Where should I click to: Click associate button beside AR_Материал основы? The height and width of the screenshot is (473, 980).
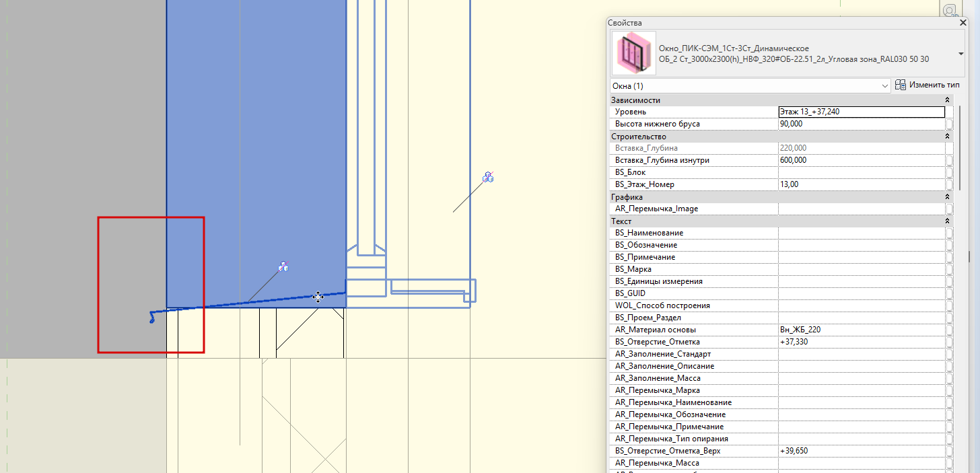[949, 330]
